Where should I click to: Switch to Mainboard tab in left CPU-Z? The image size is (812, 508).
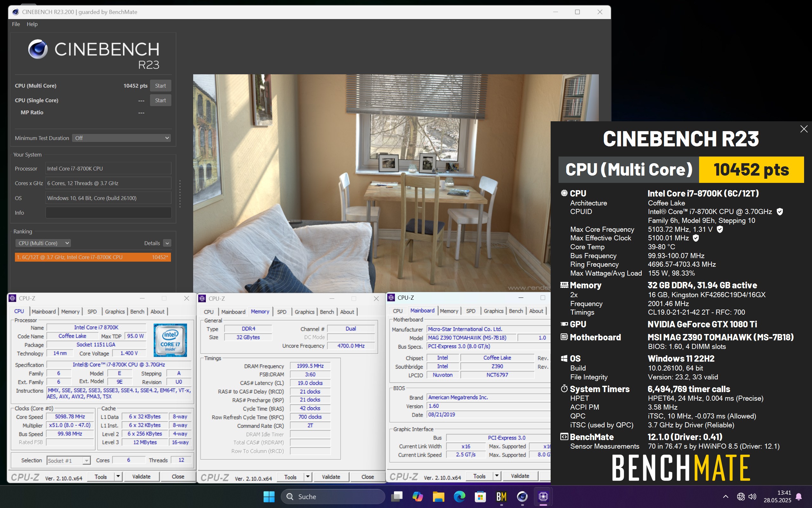(44, 311)
